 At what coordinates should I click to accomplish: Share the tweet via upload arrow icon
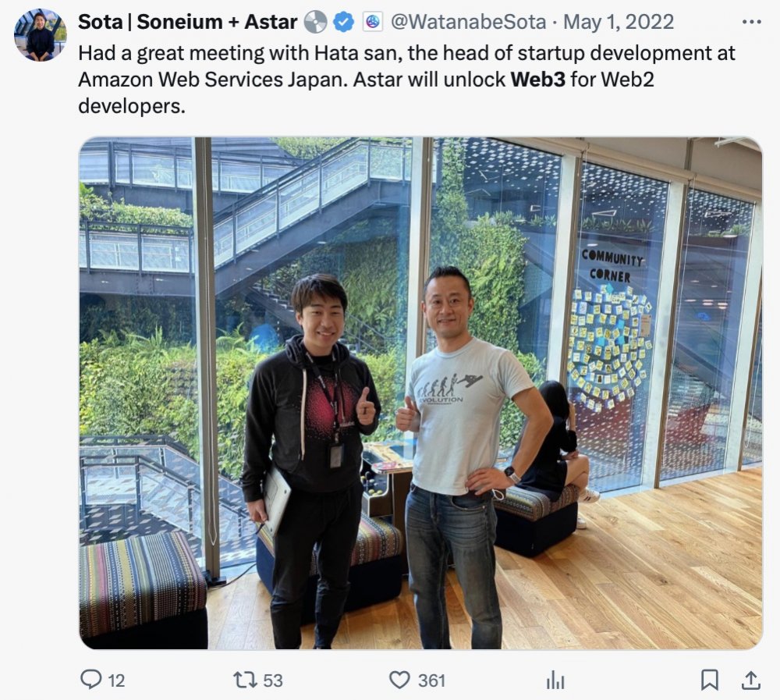pyautogui.click(x=750, y=680)
